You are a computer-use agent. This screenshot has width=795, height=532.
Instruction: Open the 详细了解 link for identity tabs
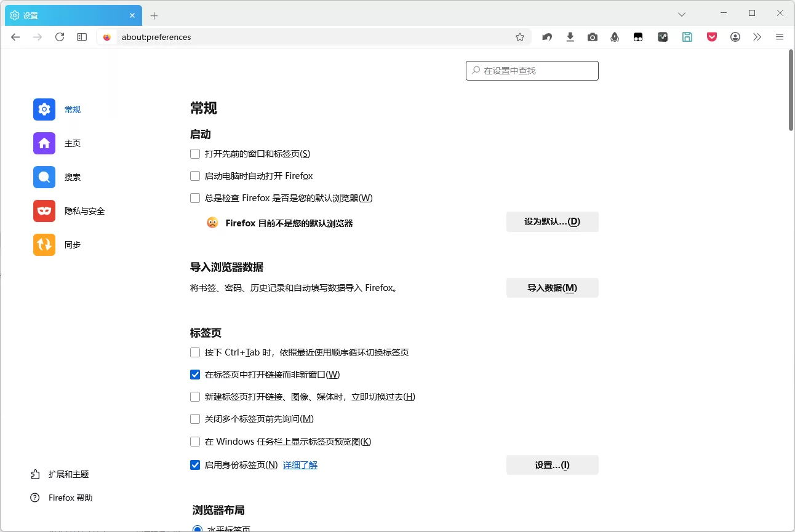[x=300, y=465]
